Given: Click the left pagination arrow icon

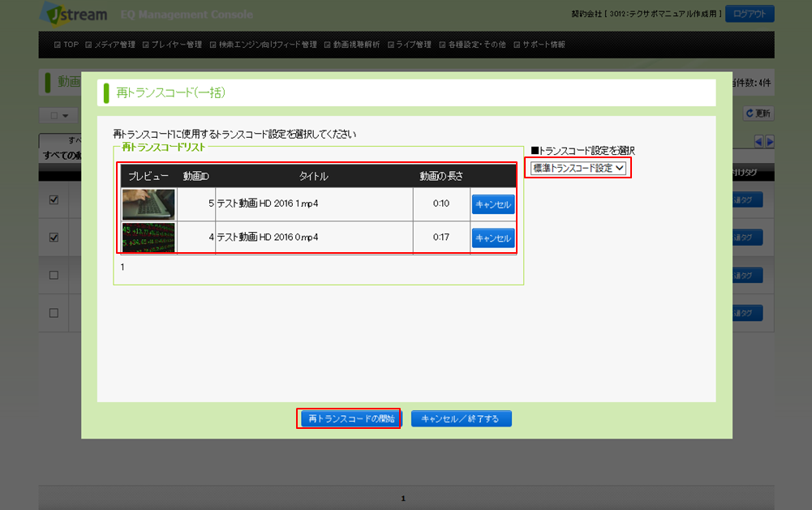Looking at the screenshot, I should 758,141.
